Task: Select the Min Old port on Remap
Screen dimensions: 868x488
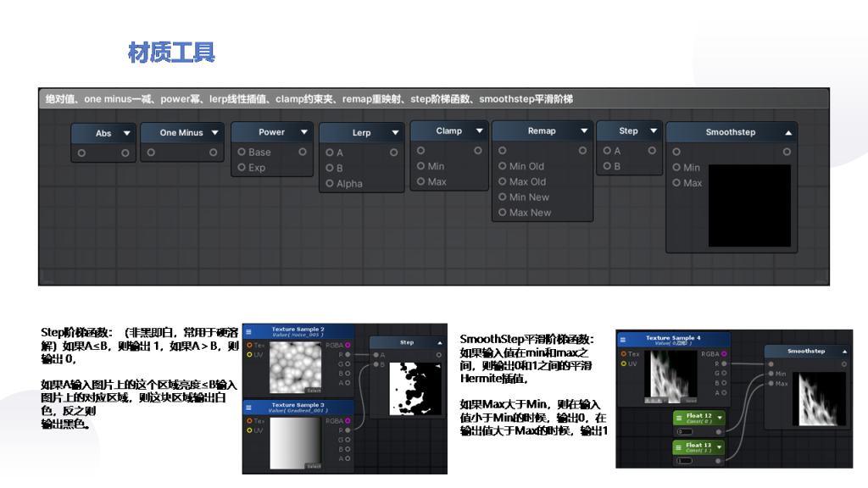Action: click(x=502, y=166)
